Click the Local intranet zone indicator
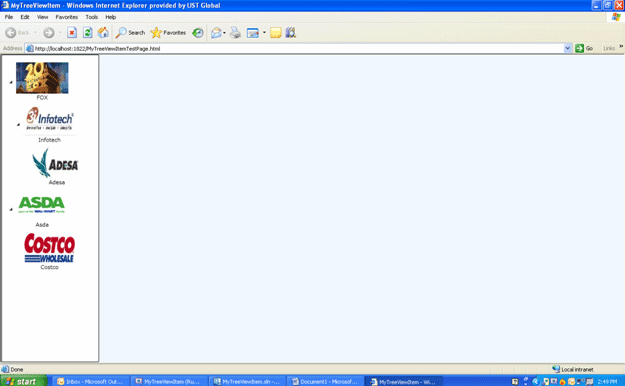The height and width of the screenshot is (386, 625). [x=573, y=369]
